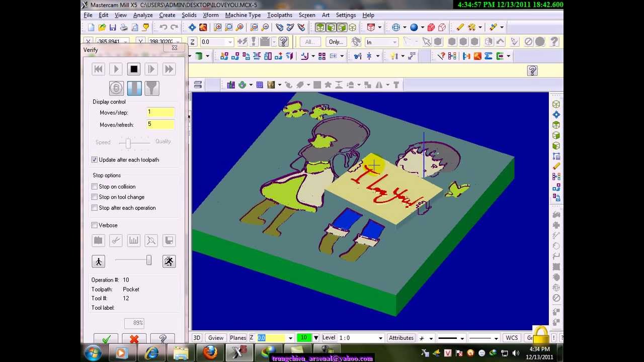Adjust the simulation speed slider handle
Viewport: 644px width, 362px height.
[149, 260]
